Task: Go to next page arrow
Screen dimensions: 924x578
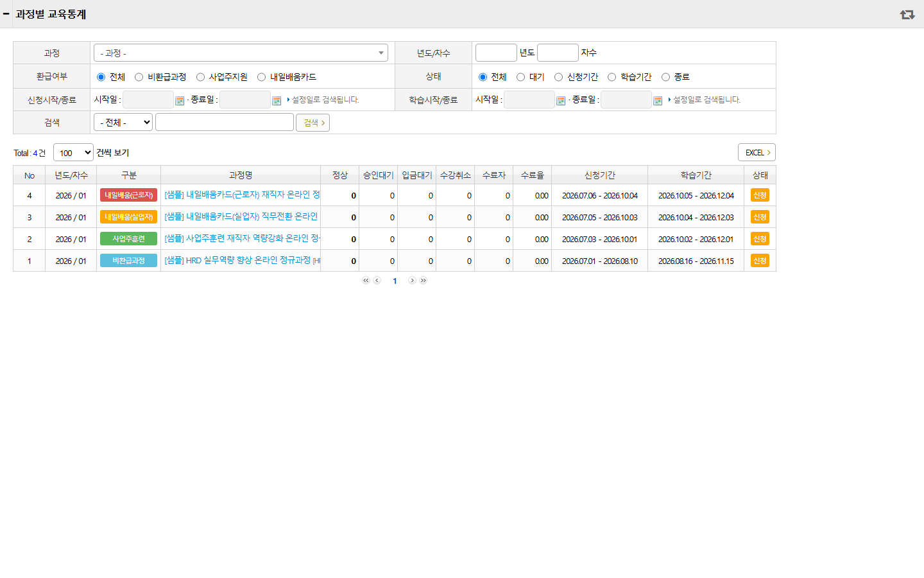Action: pos(412,281)
